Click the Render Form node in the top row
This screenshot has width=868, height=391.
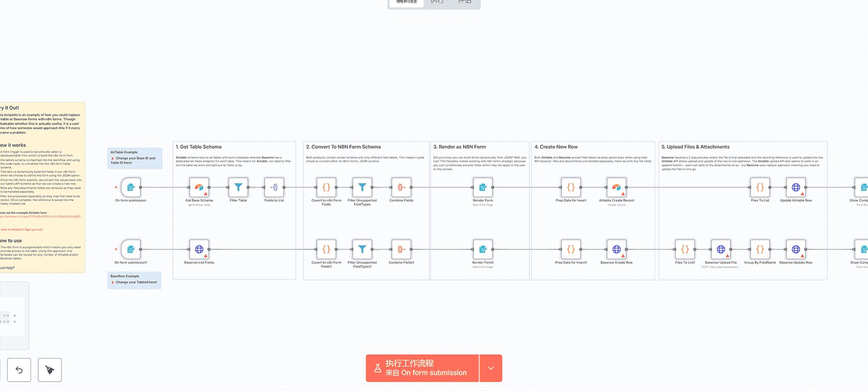click(483, 188)
